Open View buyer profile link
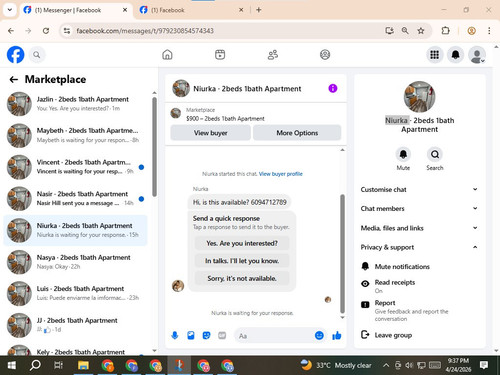The image size is (500, 375). pyautogui.click(x=281, y=174)
